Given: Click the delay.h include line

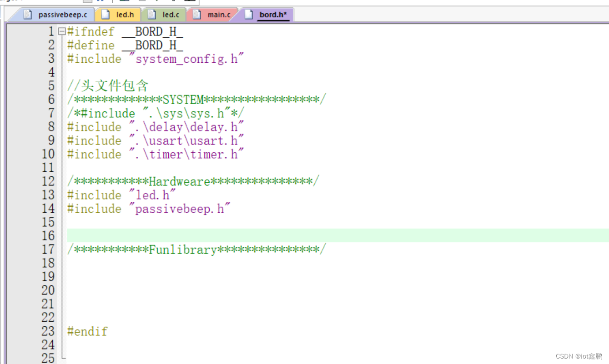Looking at the screenshot, I should coord(156,127).
